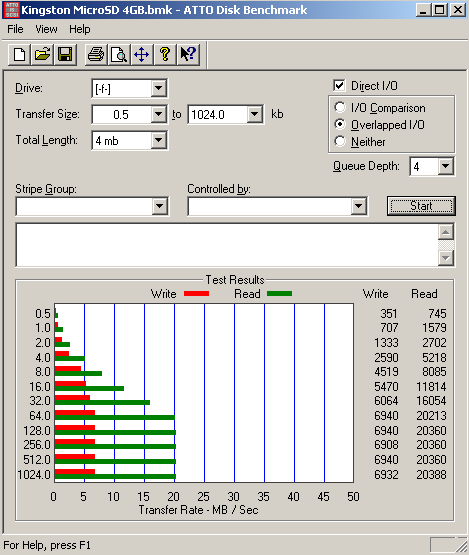Open the minimum Transfer Size 0.5 dropdown
Viewport: 469px width, 555px height.
click(x=158, y=114)
